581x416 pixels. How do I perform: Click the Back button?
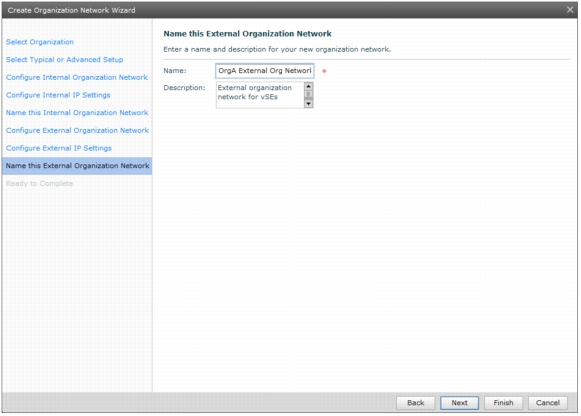[x=415, y=403]
